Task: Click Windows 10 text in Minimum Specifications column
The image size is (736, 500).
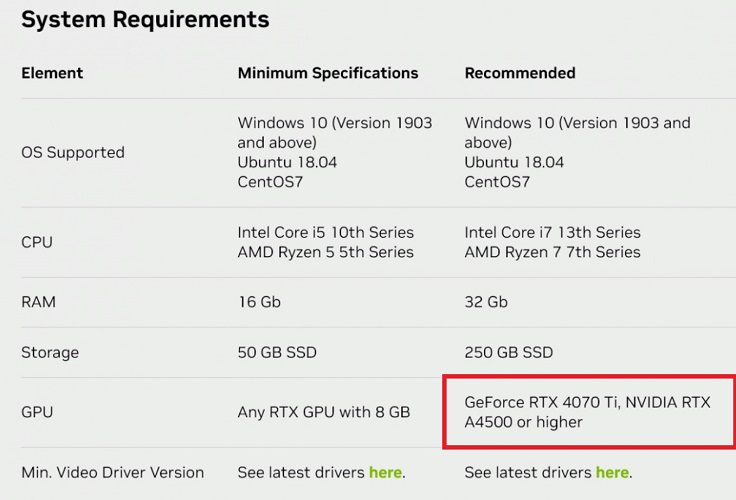Action: (x=335, y=132)
